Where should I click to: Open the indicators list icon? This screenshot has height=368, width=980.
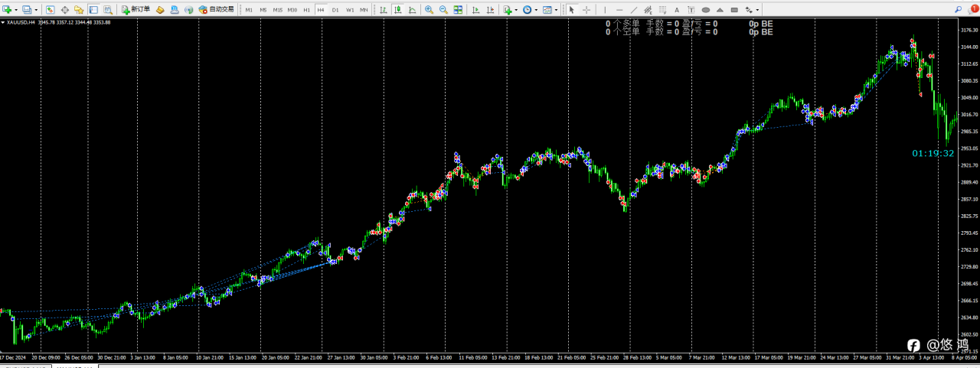point(508,10)
